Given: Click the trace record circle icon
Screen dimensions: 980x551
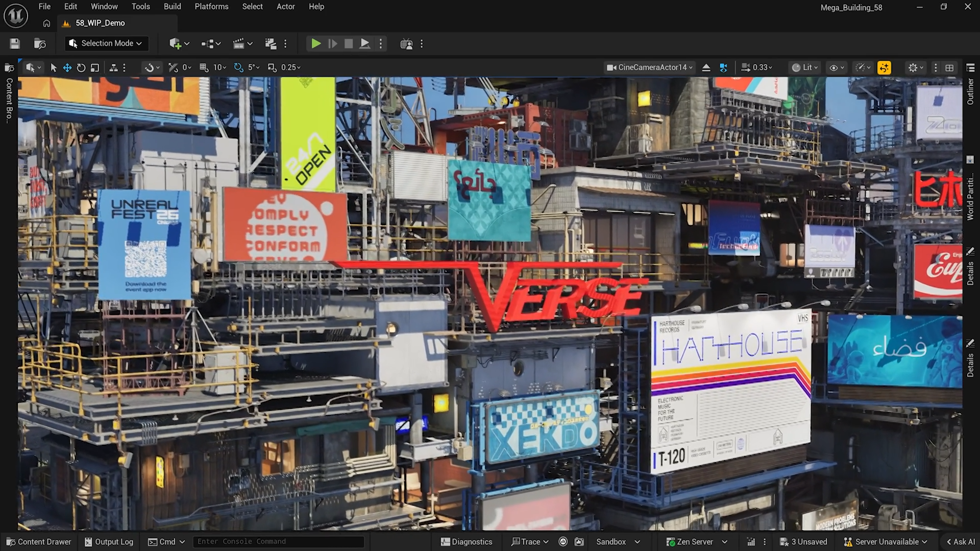Looking at the screenshot, I should (x=563, y=542).
